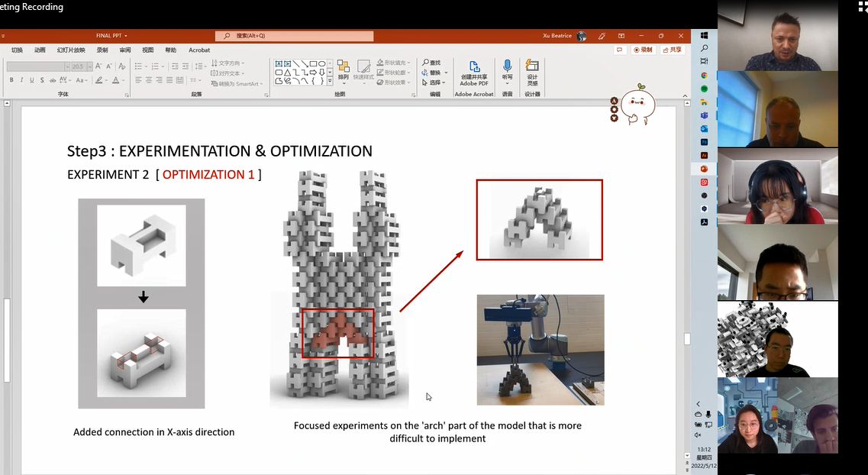Screen dimensions: 868x475
Task: Click the Share (共享) button
Action: click(x=672, y=49)
